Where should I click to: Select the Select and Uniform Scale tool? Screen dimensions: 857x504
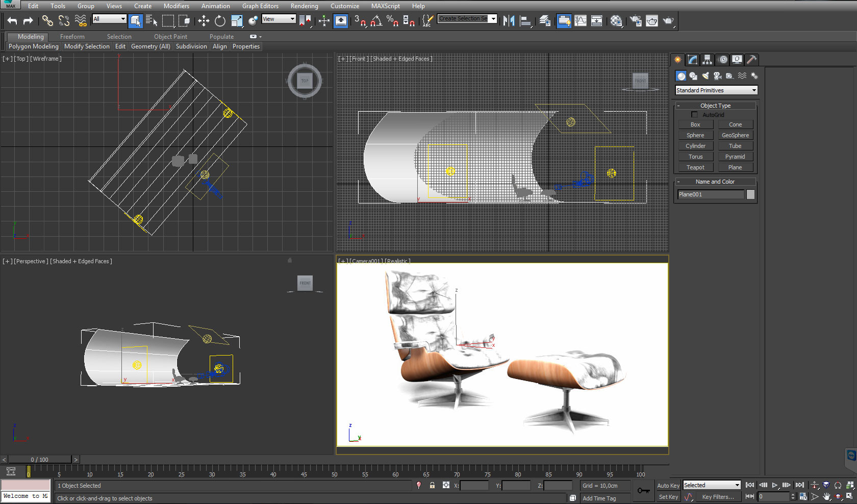[x=236, y=21]
